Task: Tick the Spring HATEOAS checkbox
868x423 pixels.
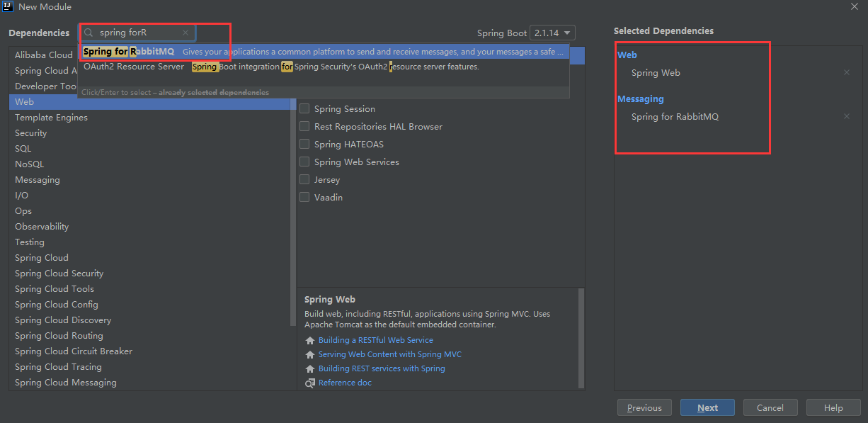Action: tap(304, 144)
